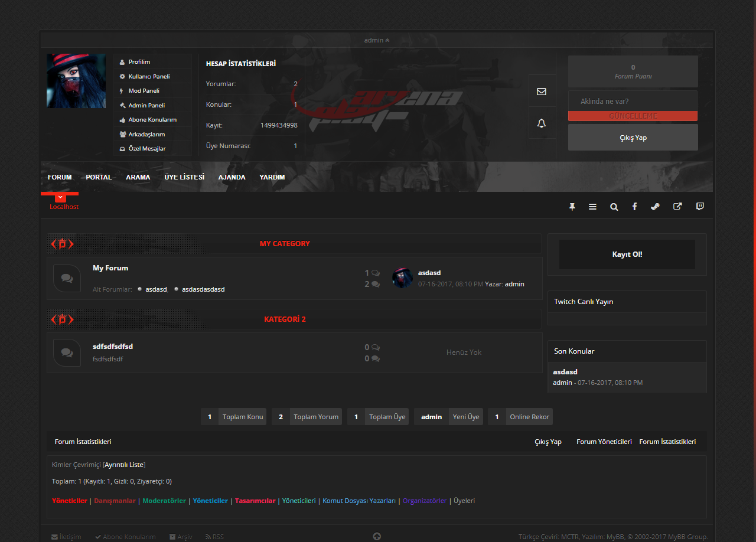Open the Ayrıntılı Liste link
This screenshot has width=756, height=542.
coord(124,465)
